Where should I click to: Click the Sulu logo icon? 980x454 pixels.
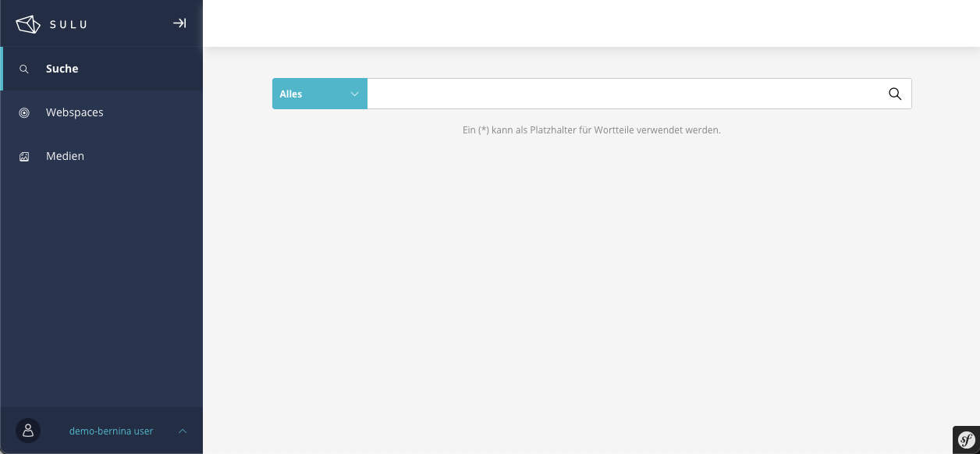[x=28, y=24]
